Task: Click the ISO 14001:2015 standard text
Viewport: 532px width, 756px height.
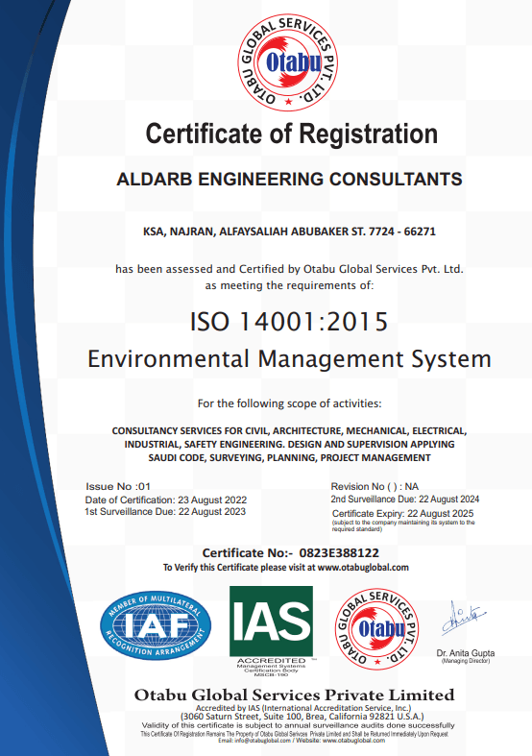Action: 289,322
